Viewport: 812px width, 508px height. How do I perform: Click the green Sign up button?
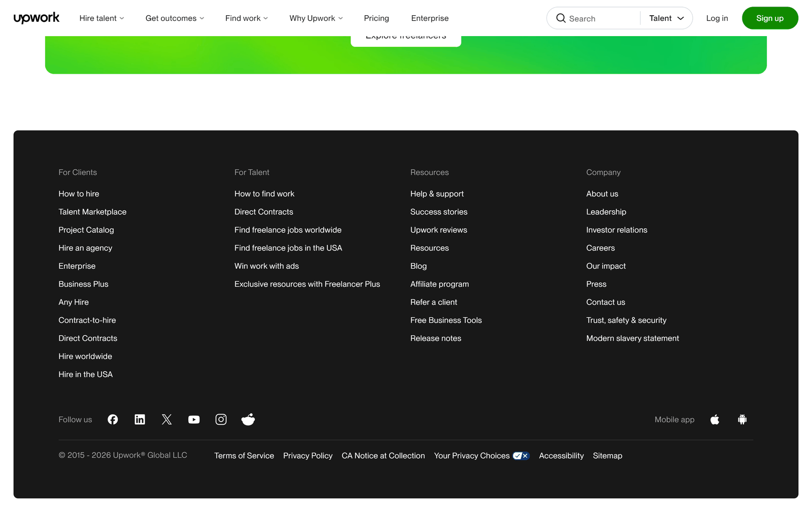coord(770,18)
